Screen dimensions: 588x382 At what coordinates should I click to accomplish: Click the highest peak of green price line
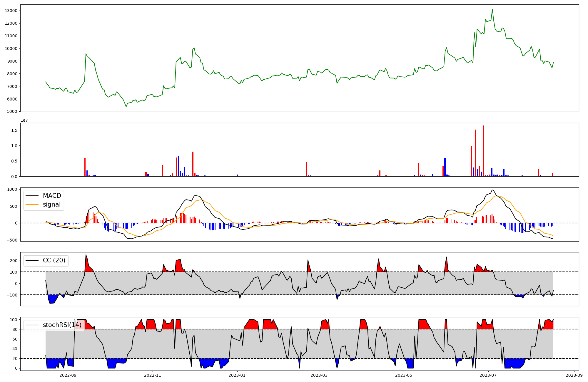click(492, 10)
